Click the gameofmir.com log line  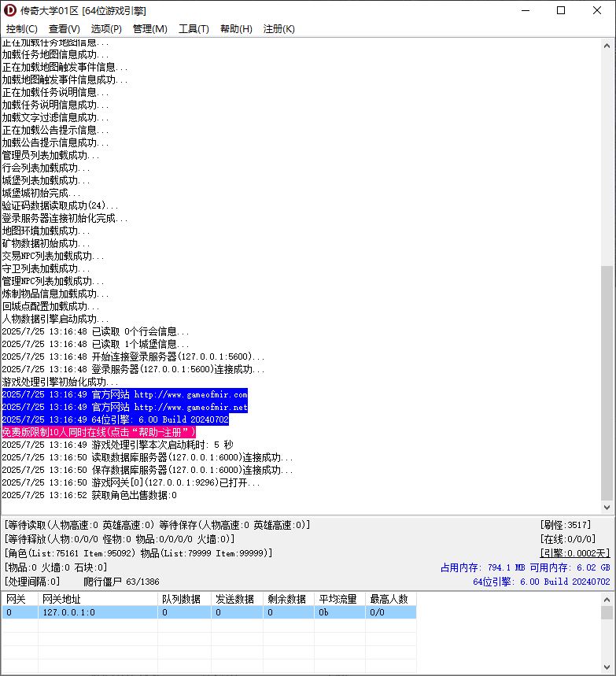[x=124, y=394]
